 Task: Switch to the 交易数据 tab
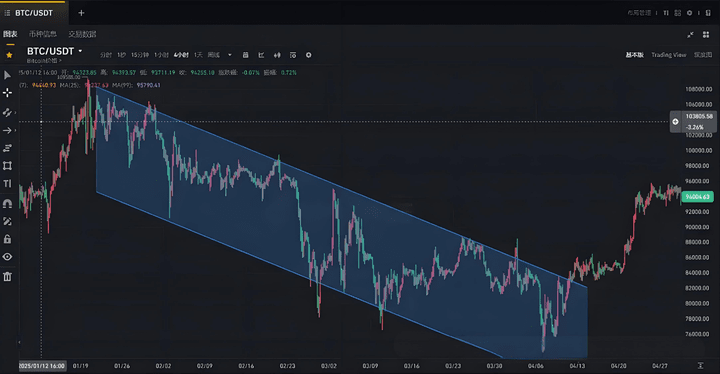tap(82, 34)
